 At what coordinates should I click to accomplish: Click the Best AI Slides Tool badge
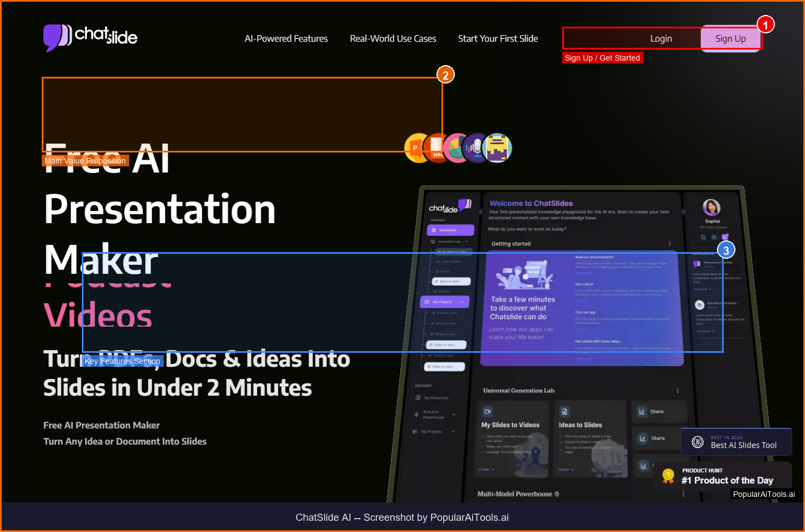pos(736,442)
